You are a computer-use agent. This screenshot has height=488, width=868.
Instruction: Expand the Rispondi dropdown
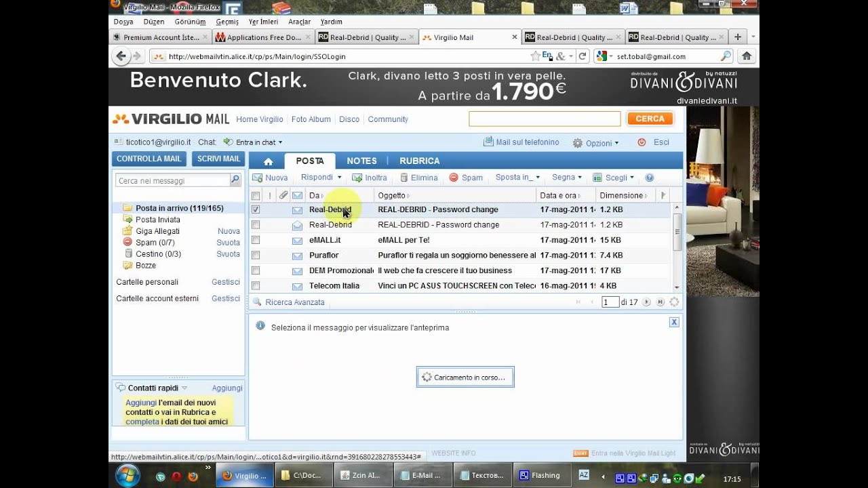pos(340,178)
